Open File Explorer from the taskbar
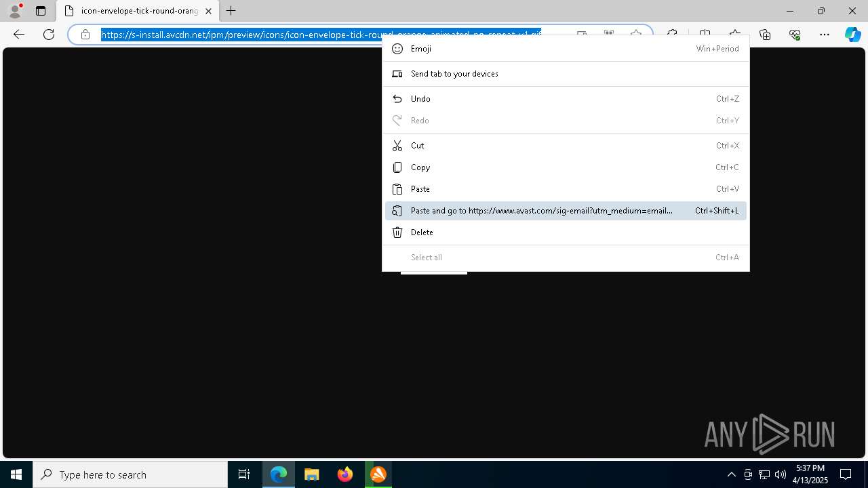Viewport: 868px width, 488px height. click(312, 474)
